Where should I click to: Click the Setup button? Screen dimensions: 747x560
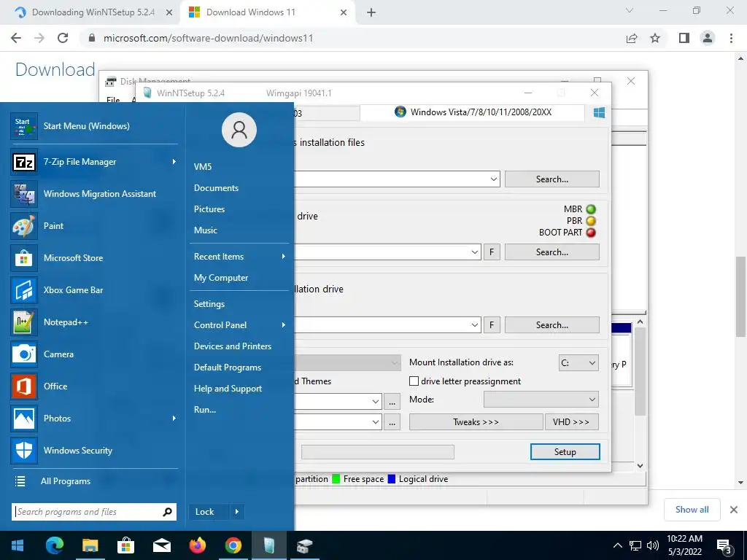pos(565,452)
